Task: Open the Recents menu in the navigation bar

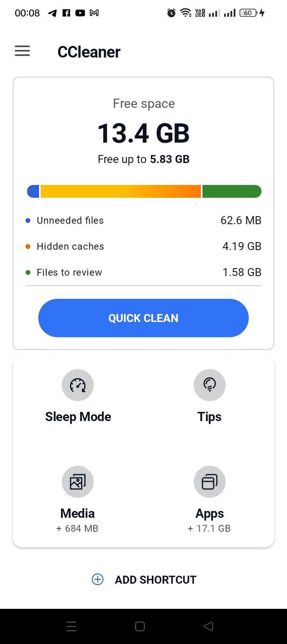Action: point(71,626)
